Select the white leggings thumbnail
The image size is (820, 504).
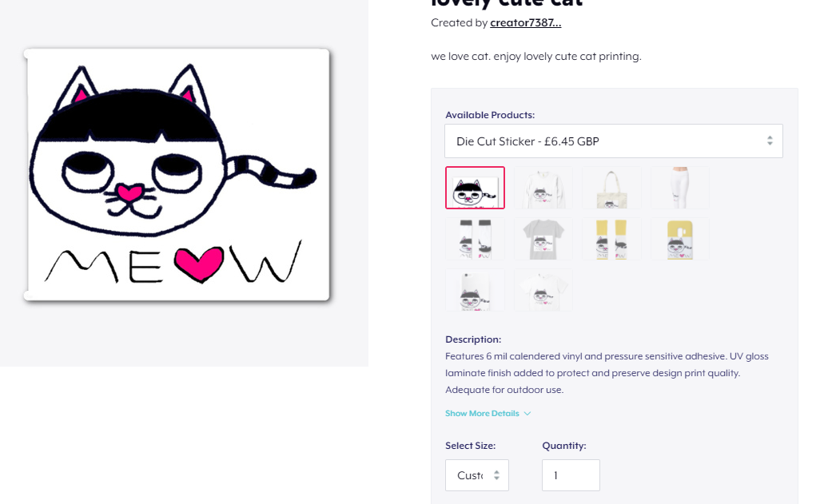point(680,188)
